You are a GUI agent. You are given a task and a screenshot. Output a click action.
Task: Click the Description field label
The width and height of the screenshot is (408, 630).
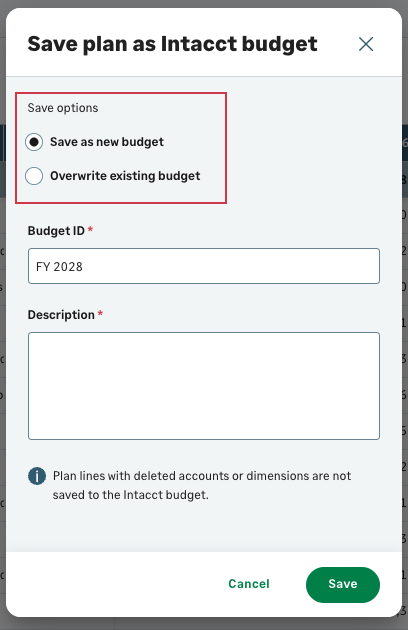click(61, 315)
